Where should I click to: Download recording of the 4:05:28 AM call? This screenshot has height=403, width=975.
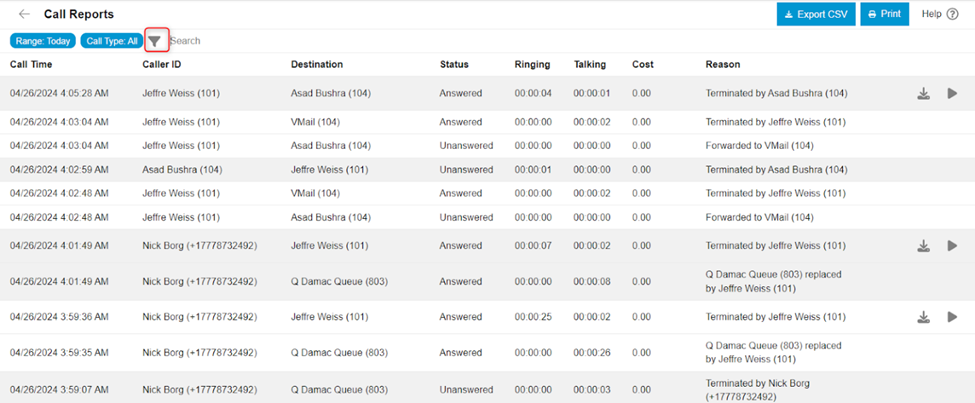(923, 94)
